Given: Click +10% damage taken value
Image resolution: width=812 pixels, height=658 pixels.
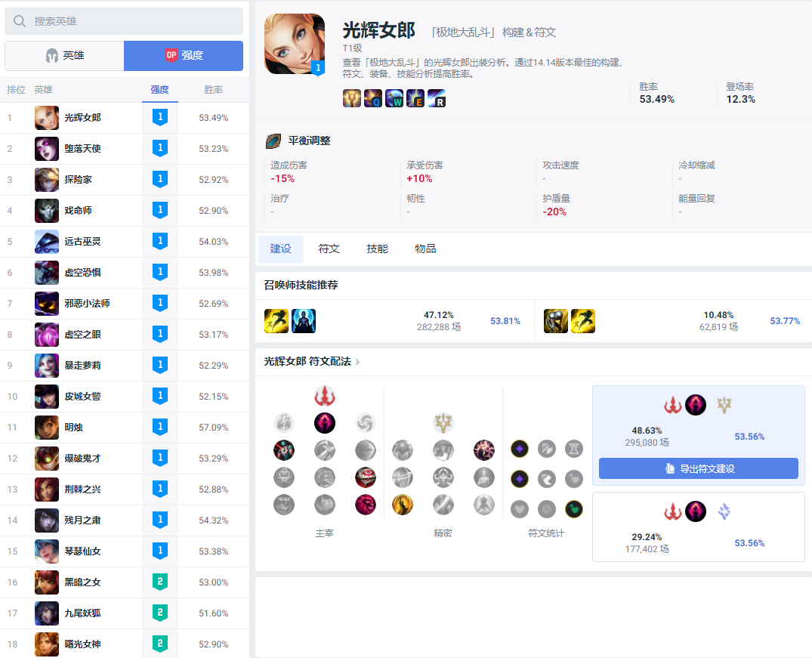Looking at the screenshot, I should (419, 179).
